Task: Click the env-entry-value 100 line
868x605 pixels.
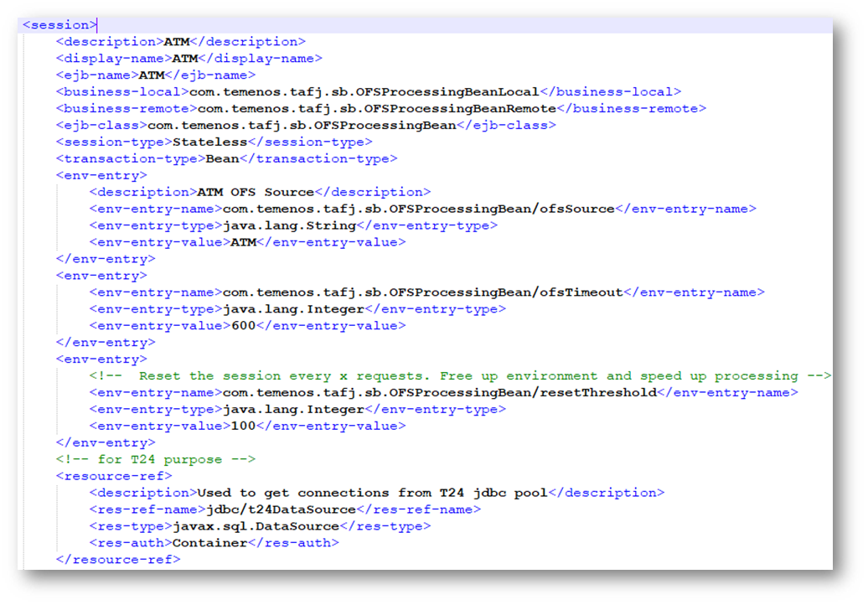Action: tap(247, 427)
